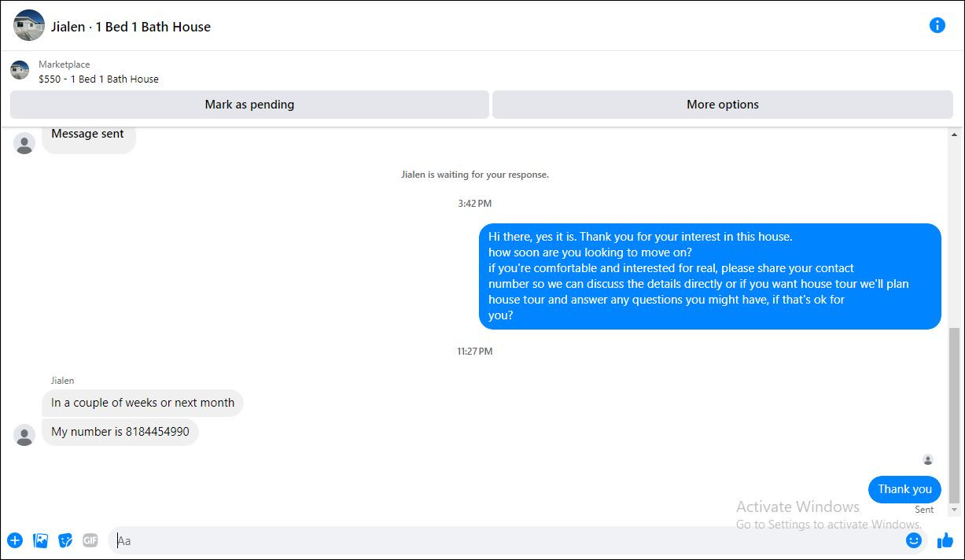Viewport: 965px width, 560px height.
Task: Click the chat vertical scrollbar
Action: click(955, 414)
